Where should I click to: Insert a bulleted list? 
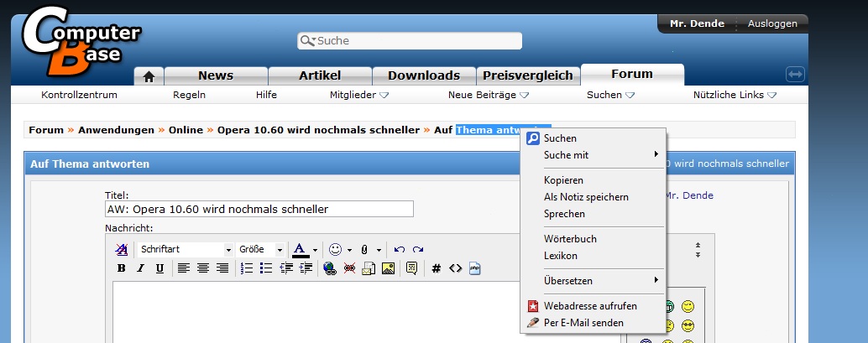(266, 269)
